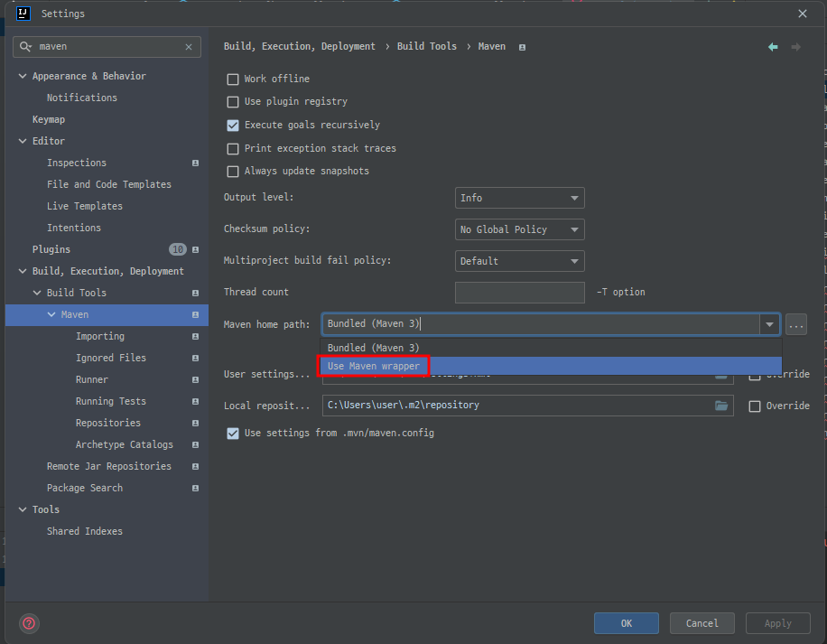
Task: Click project icon next to Repositories
Action: (196, 423)
